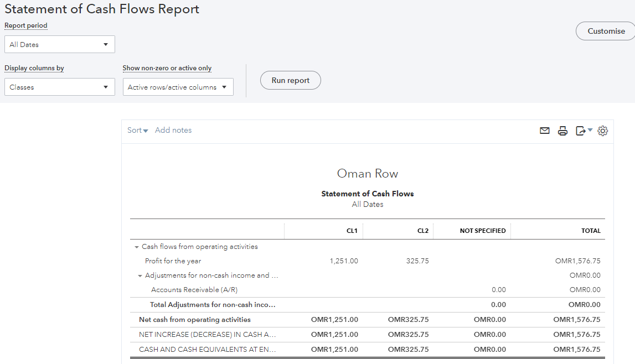Click Add notes link
This screenshot has height=364, width=635.
173,131
